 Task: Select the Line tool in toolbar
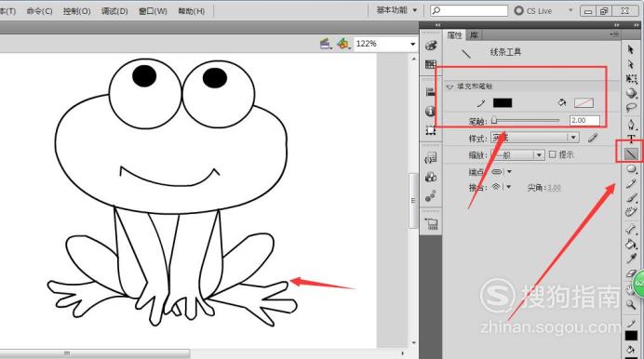(631, 153)
